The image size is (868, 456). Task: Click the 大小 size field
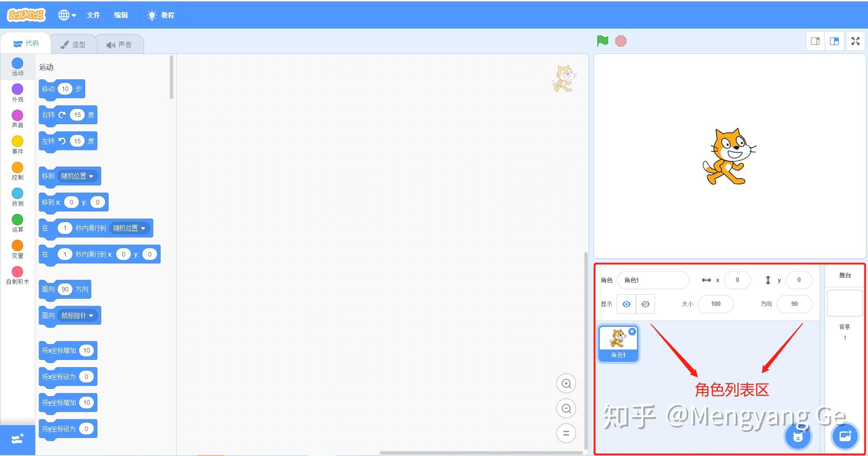pos(716,304)
